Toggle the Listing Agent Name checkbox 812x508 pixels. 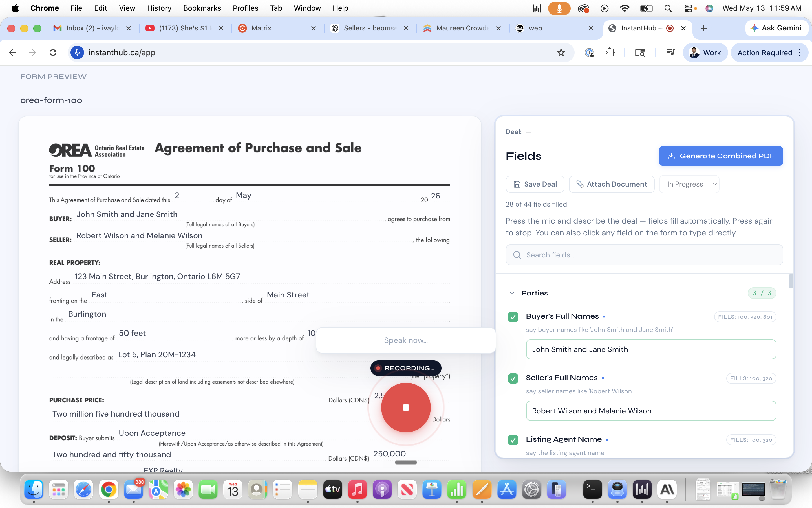(513, 440)
